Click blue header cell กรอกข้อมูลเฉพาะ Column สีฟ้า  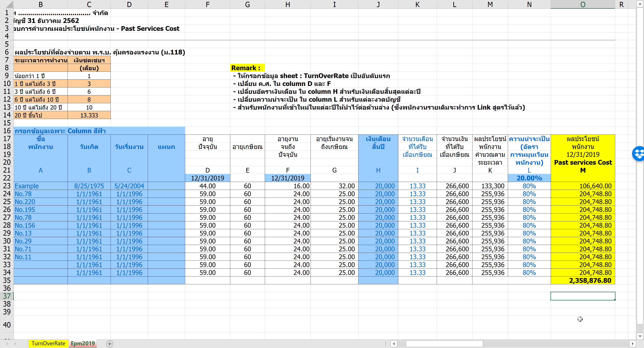point(99,131)
